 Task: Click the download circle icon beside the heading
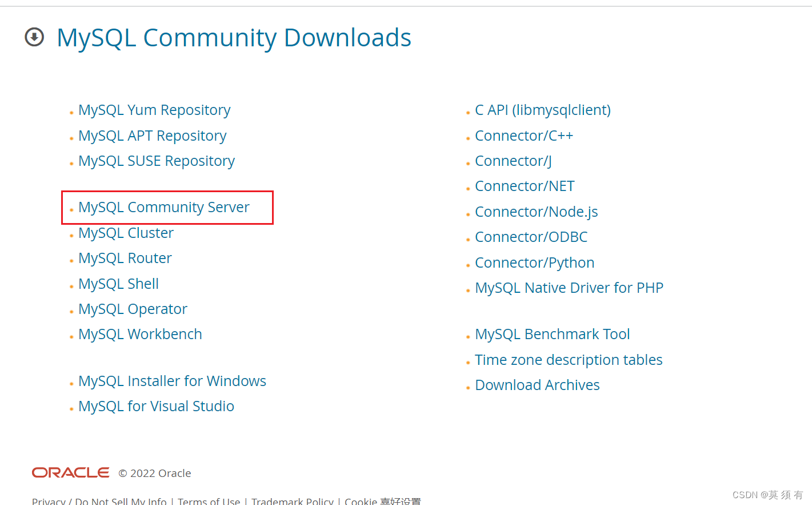click(34, 37)
